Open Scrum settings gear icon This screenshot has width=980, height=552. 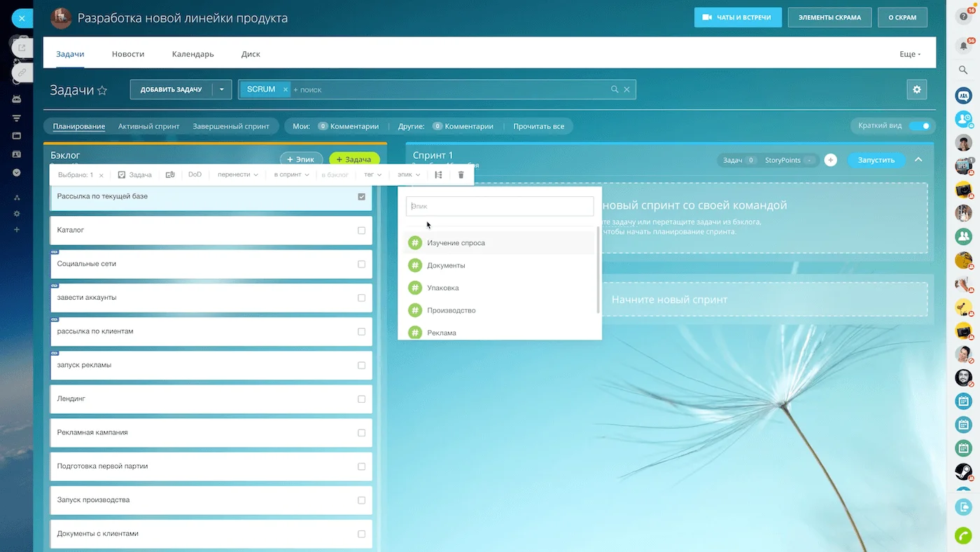point(916,90)
